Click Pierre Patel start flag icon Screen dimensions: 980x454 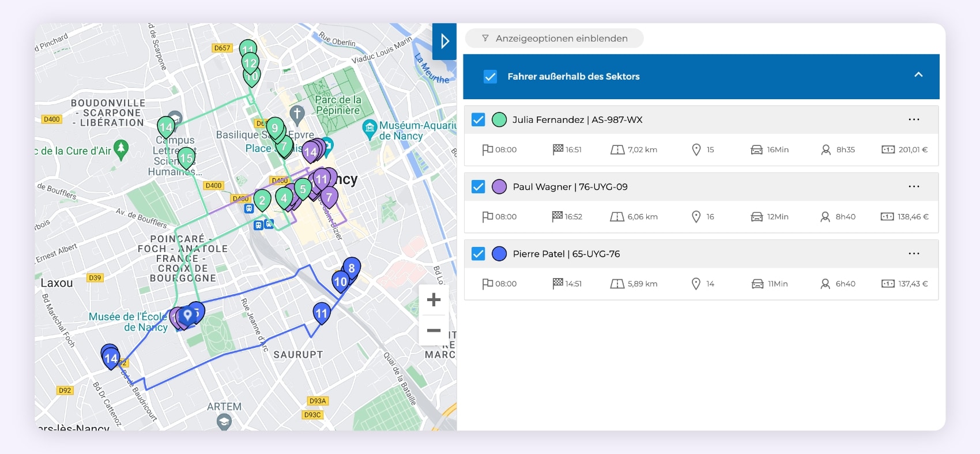(x=487, y=283)
